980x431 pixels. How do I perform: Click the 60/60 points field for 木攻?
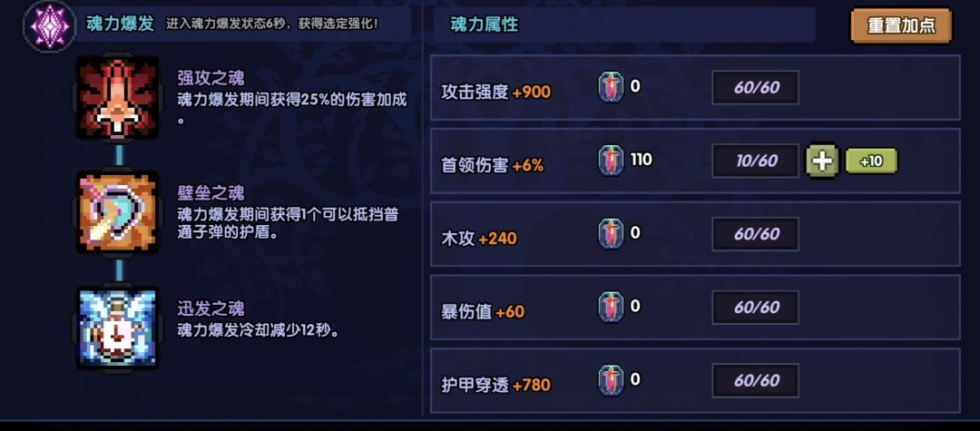(x=756, y=234)
